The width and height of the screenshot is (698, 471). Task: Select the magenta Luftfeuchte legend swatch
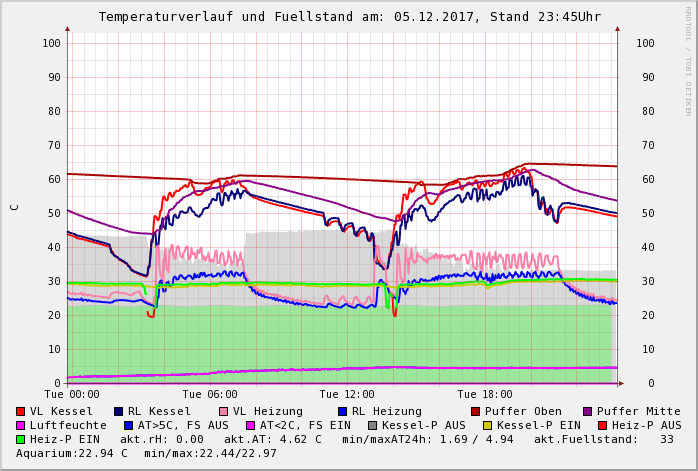click(20, 425)
